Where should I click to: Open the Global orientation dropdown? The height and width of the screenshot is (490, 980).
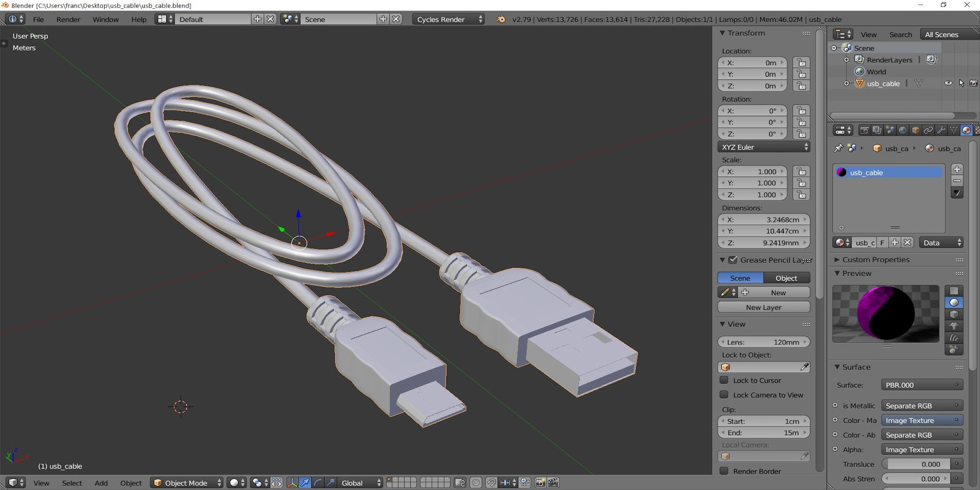pos(361,482)
